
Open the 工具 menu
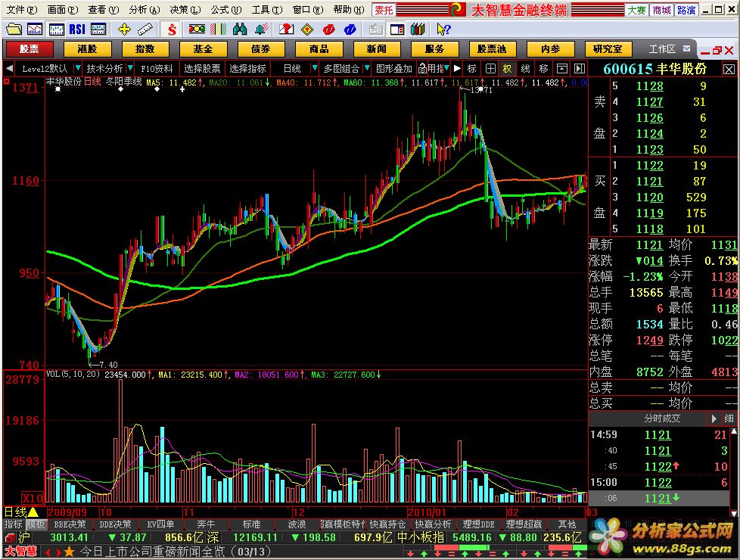tap(266, 9)
